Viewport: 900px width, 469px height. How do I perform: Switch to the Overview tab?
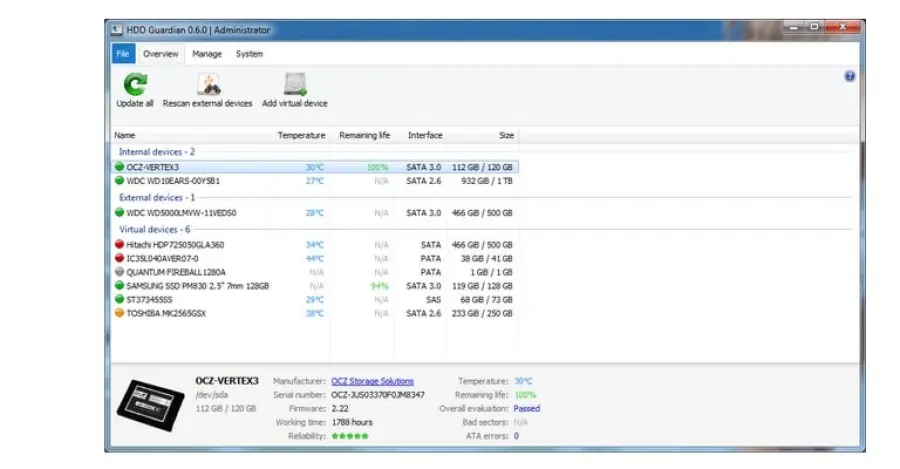(x=161, y=53)
